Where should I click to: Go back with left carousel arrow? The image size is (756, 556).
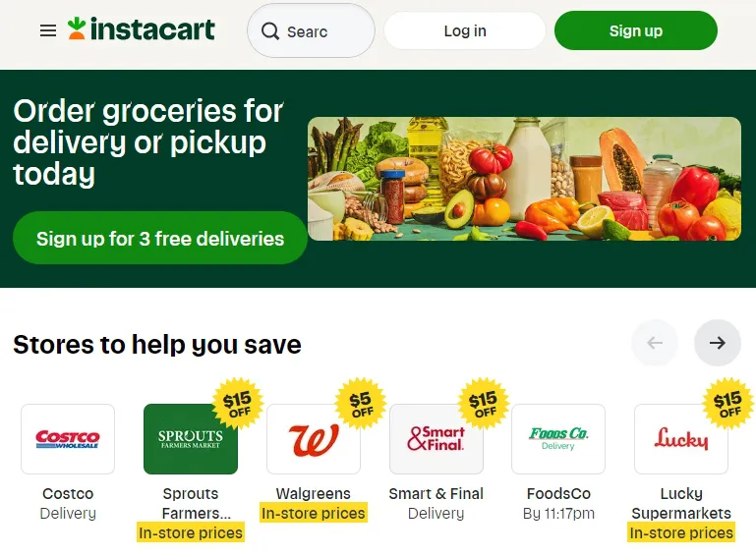[655, 343]
